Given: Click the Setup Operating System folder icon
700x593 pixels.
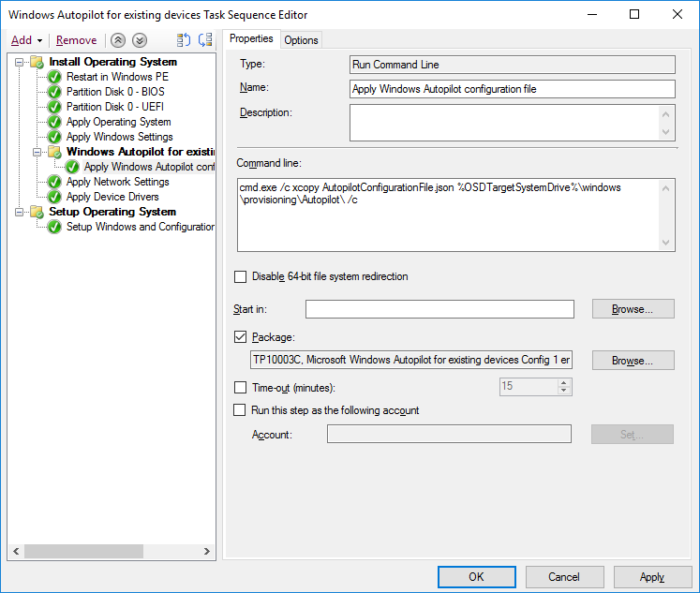Looking at the screenshot, I should [37, 212].
